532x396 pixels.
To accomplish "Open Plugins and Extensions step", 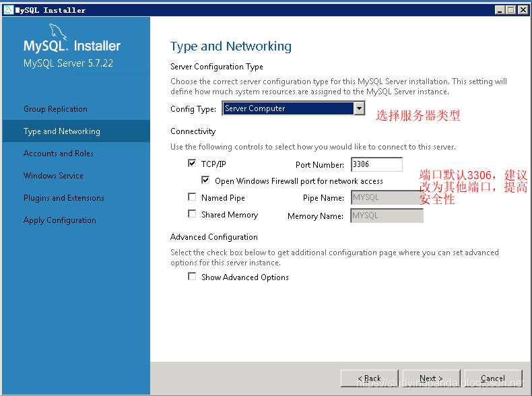I will 64,198.
